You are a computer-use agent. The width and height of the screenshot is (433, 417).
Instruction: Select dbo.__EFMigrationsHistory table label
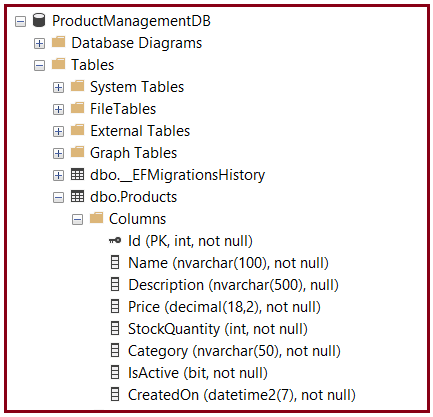pos(178,175)
